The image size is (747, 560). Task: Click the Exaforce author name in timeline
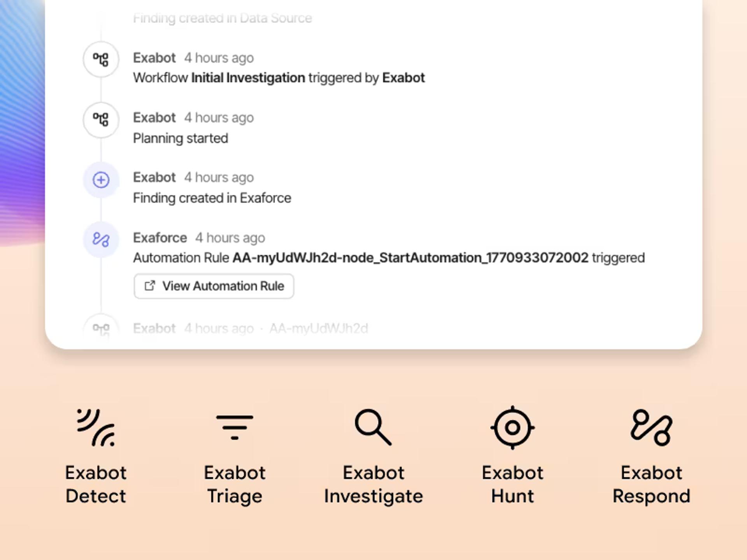(x=160, y=238)
